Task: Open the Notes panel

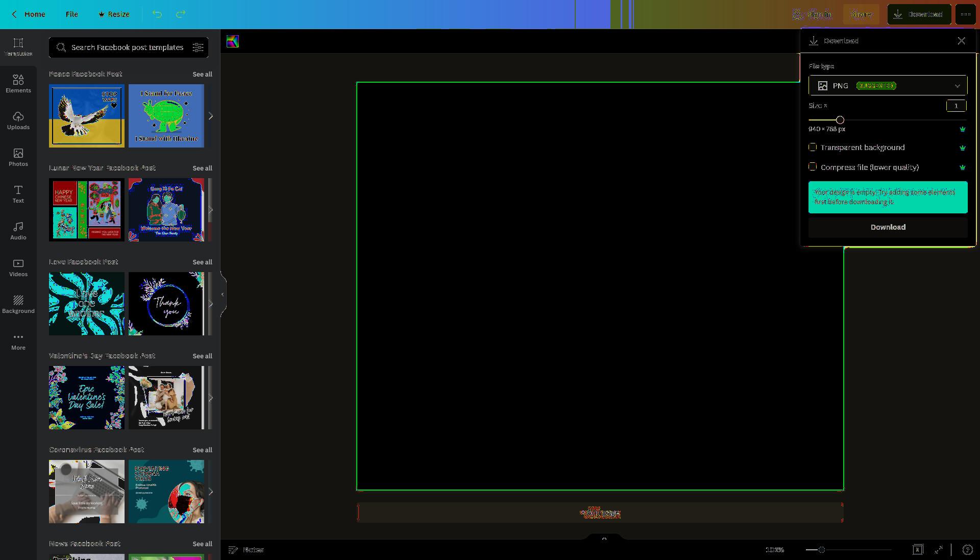Action: 246,550
